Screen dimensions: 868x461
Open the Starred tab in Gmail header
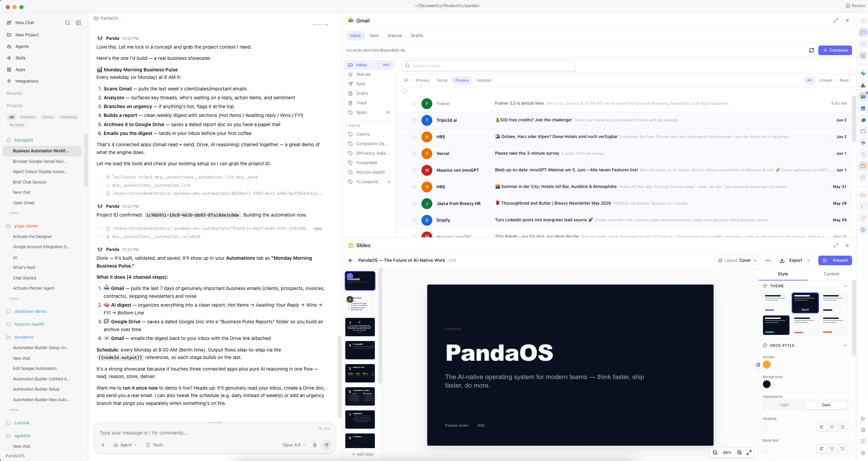click(x=395, y=36)
